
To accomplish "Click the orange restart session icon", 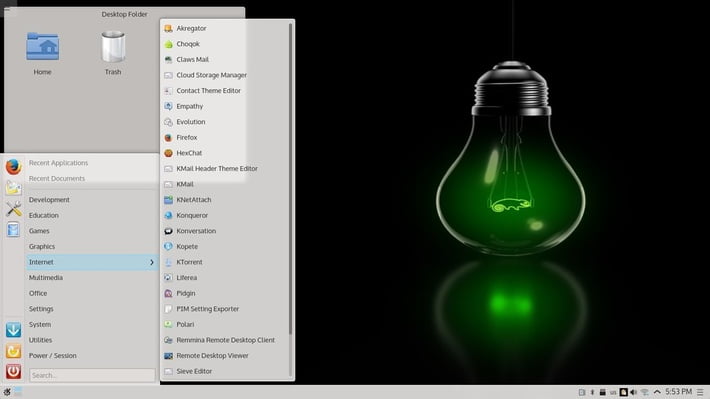I will pos(14,351).
